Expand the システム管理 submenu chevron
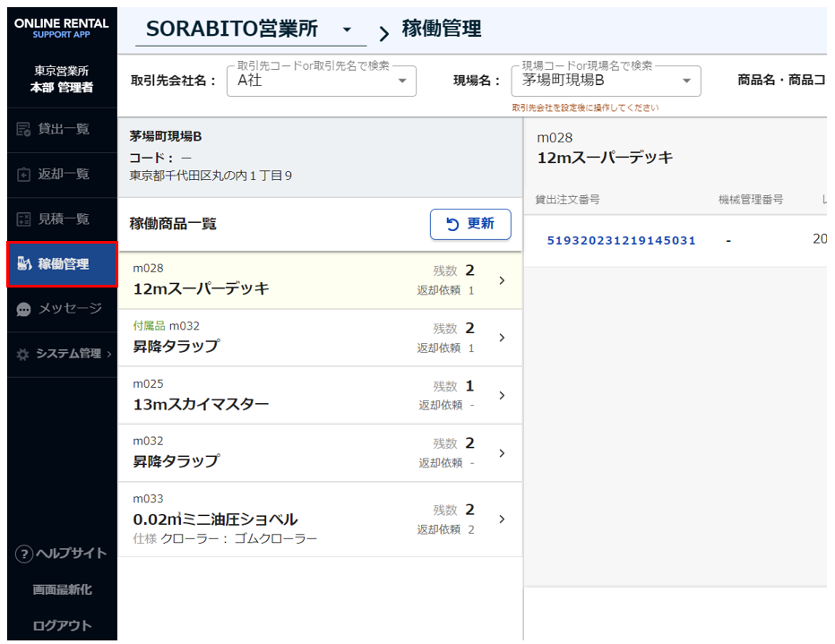835x644 pixels. [109, 354]
